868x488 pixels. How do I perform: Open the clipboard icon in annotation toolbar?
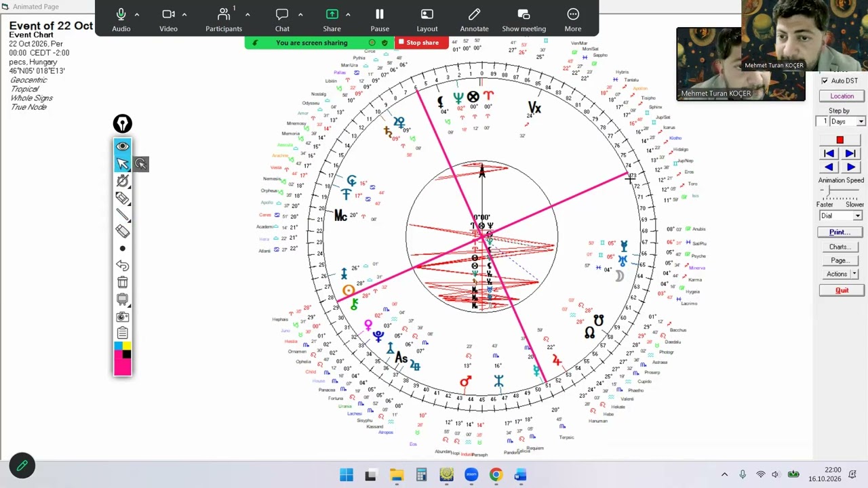click(123, 333)
